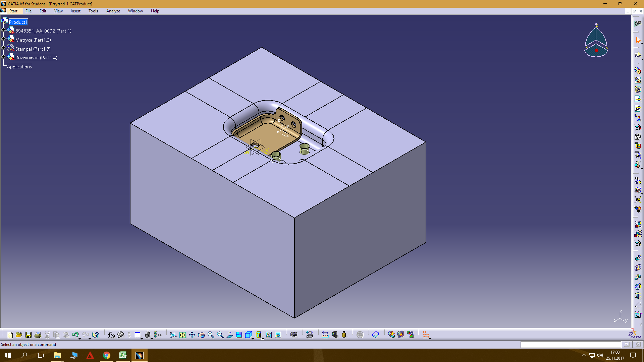The height and width of the screenshot is (362, 644).
Task: Expand the Matryca (Part1.2) tree node
Action: pyautogui.click(x=3, y=39)
